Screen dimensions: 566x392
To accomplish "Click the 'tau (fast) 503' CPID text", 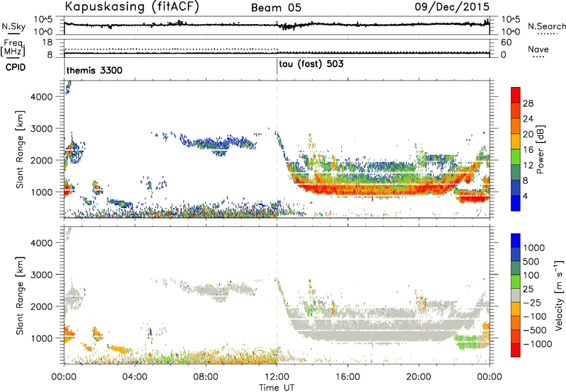I will pos(311,64).
